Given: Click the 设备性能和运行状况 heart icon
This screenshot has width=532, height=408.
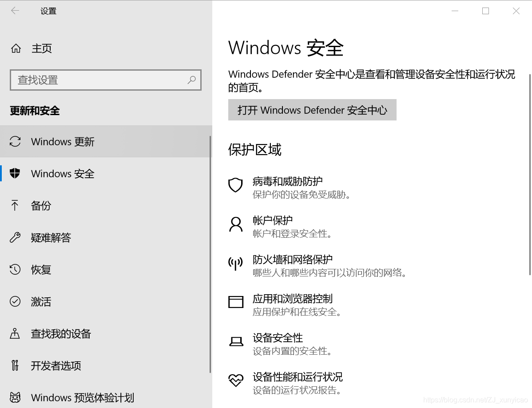Looking at the screenshot, I should pos(236,380).
